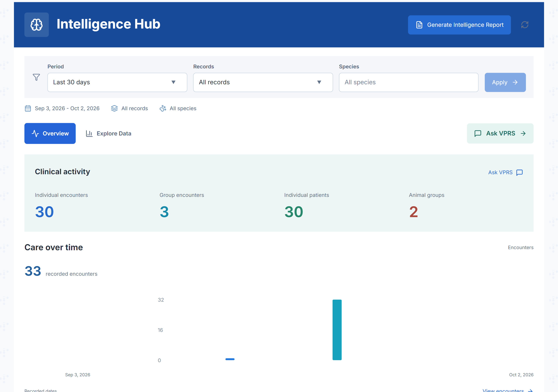Viewport: 558px width, 392px height.
Task: Open Ask VPRS from the green button
Action: click(x=500, y=133)
